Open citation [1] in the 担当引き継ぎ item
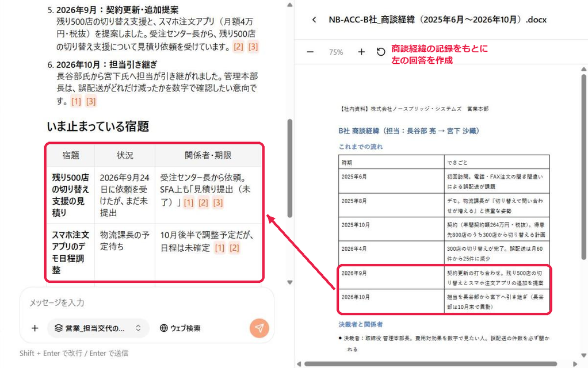Viewport: 588px width, 368px height. coord(76,101)
